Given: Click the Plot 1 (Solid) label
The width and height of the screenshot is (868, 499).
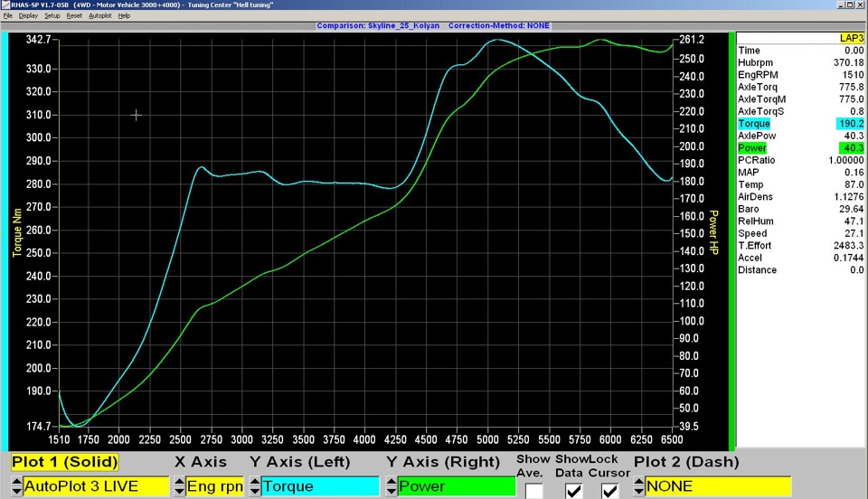Looking at the screenshot, I should click(x=65, y=462).
